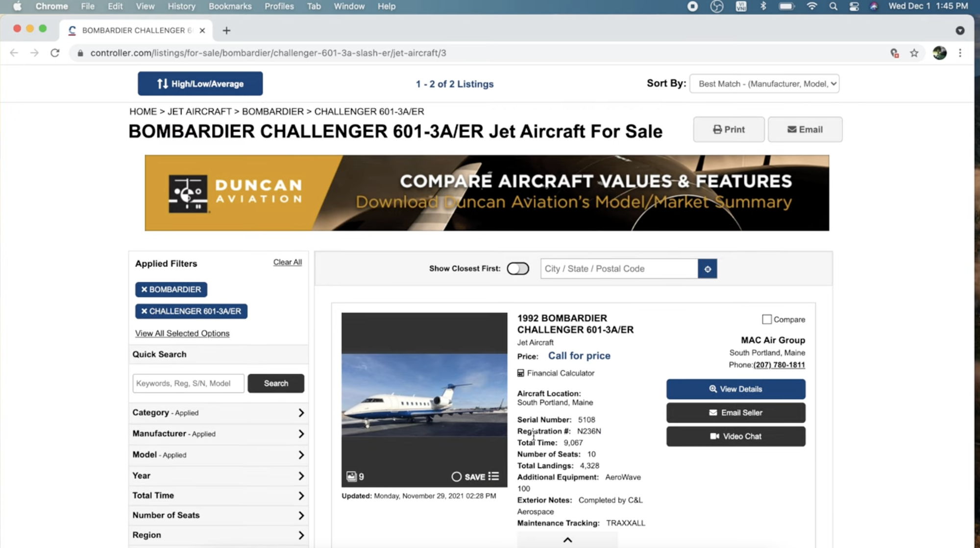Click the View Details button
The image size is (980, 548).
(x=735, y=389)
